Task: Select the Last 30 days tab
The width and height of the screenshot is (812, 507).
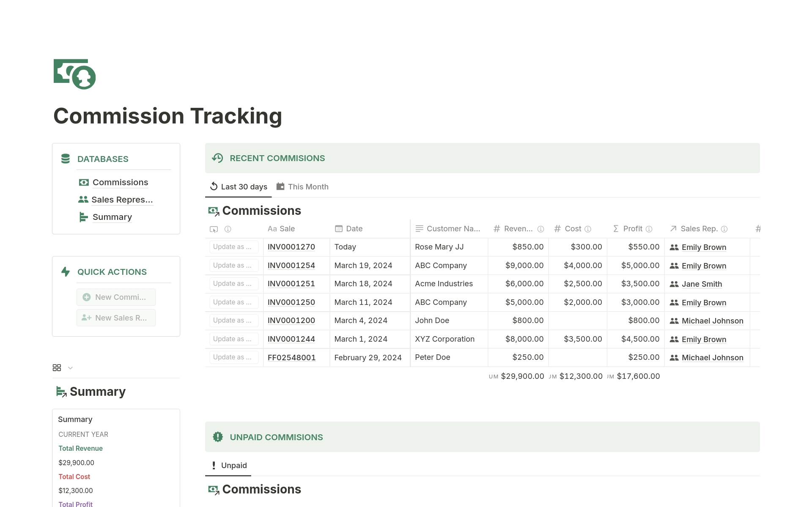Action: 239,187
